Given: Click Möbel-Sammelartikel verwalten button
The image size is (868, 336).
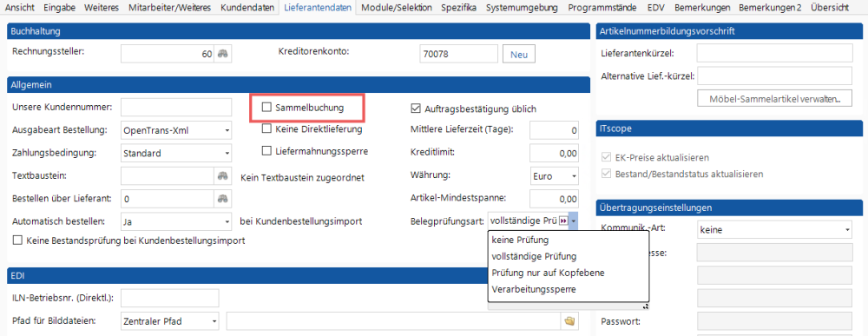Looking at the screenshot, I should 774,99.
